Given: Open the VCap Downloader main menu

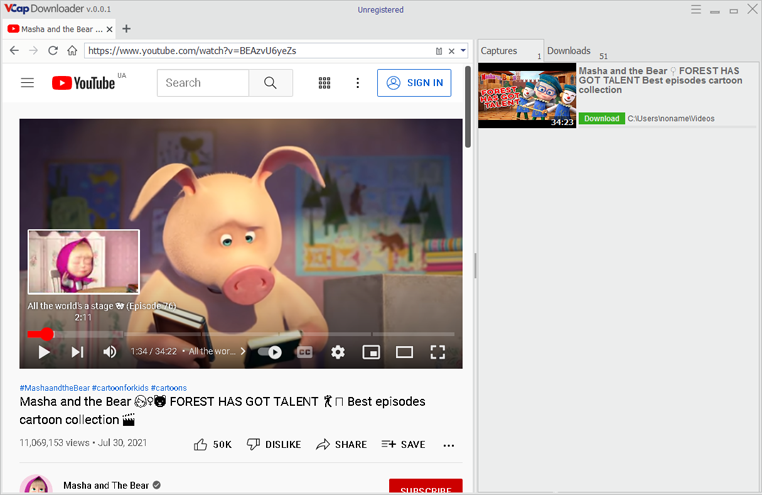Looking at the screenshot, I should 697,10.
